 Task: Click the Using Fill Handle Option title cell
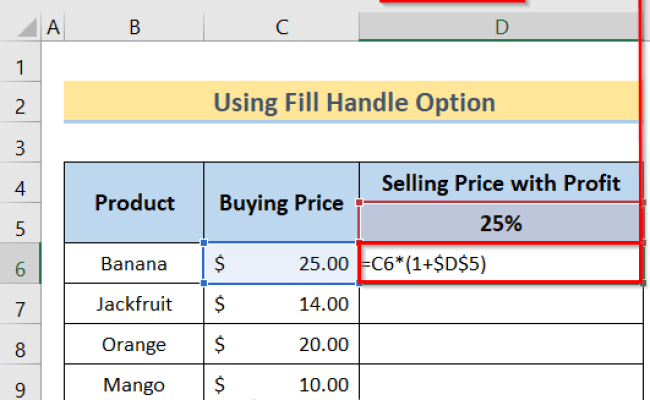pos(353,102)
